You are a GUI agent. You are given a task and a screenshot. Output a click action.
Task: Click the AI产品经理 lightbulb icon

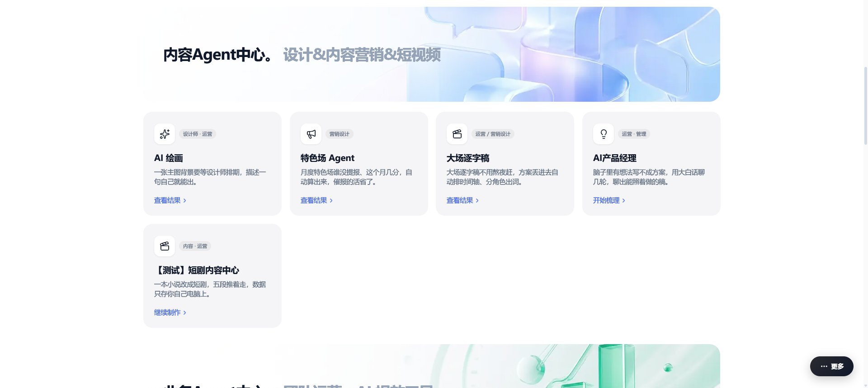[x=604, y=134]
